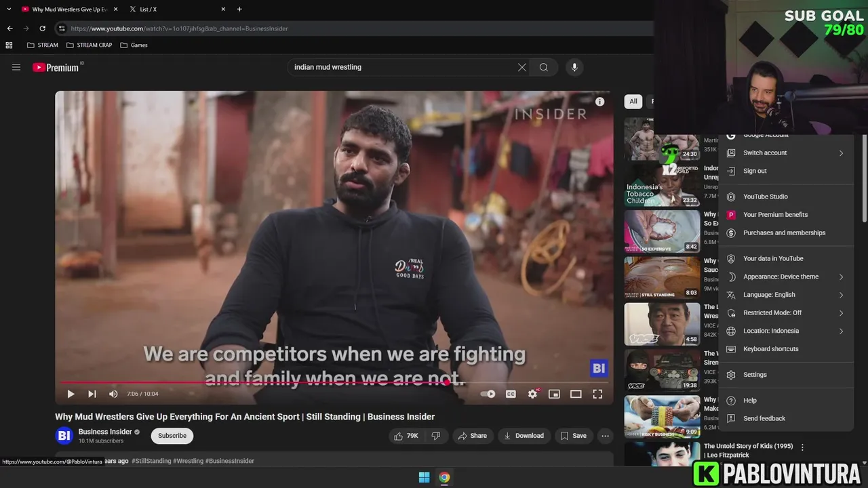Enter fullscreen mode
This screenshot has width=868, height=488.
coord(597,394)
